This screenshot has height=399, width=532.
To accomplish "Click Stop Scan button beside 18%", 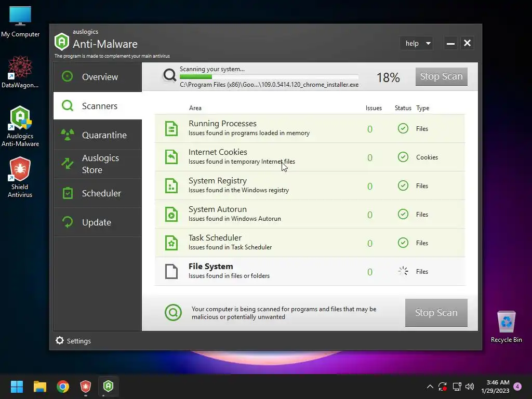I will [x=442, y=76].
